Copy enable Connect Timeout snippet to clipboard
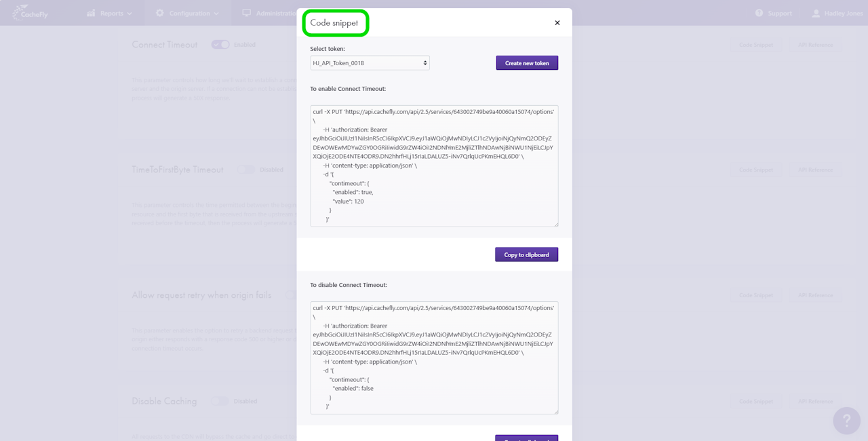868x441 pixels. [526, 254]
